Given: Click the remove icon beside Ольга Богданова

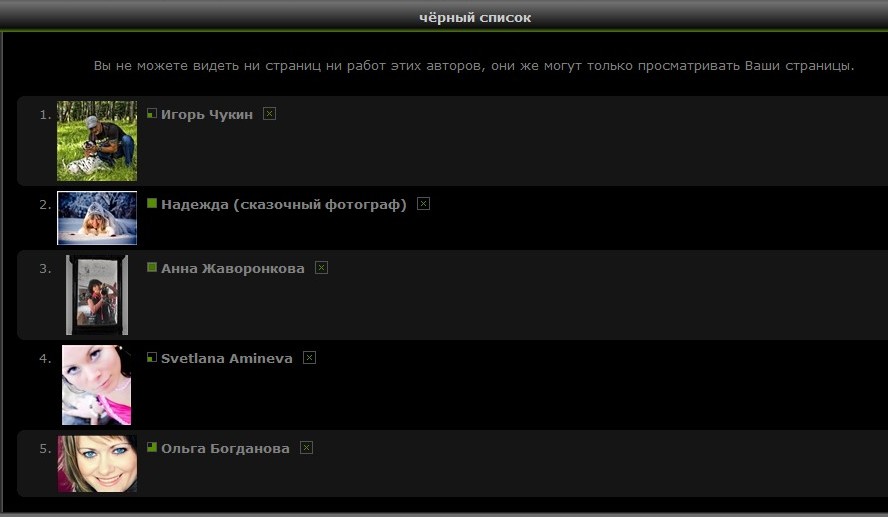Looking at the screenshot, I should (306, 448).
